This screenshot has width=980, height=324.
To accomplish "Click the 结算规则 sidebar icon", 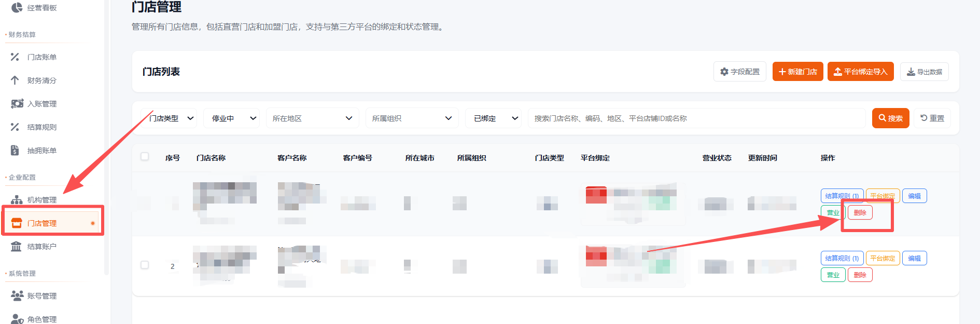I will 15,127.
